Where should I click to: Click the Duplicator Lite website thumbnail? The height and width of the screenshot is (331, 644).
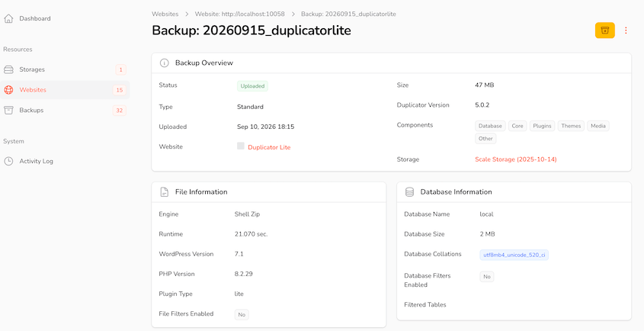[241, 146]
